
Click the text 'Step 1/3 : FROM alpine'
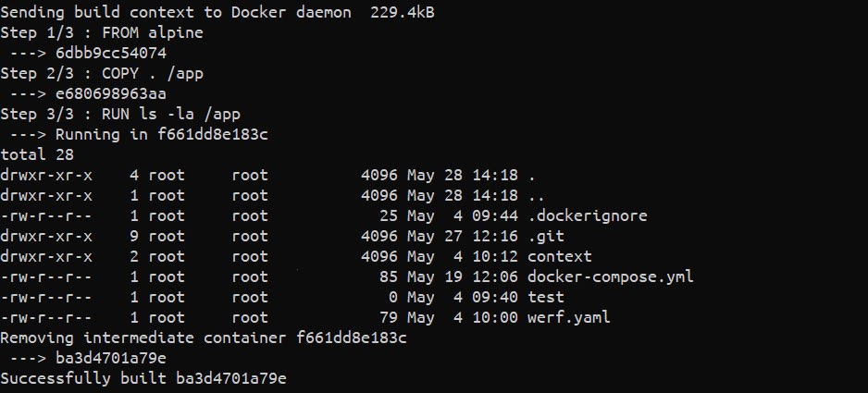point(102,32)
